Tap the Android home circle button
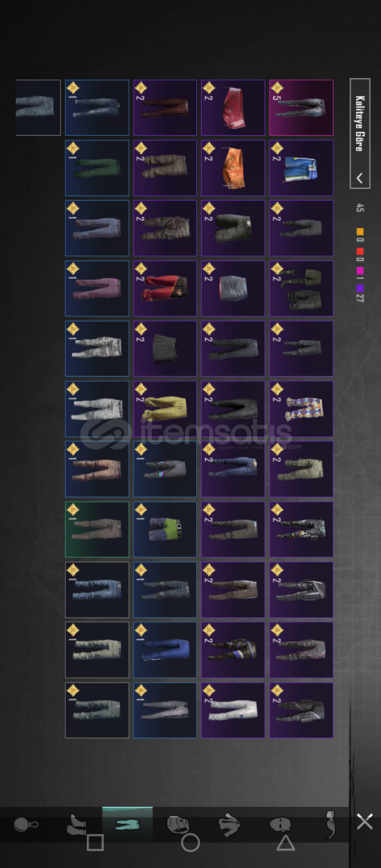 pos(190,843)
